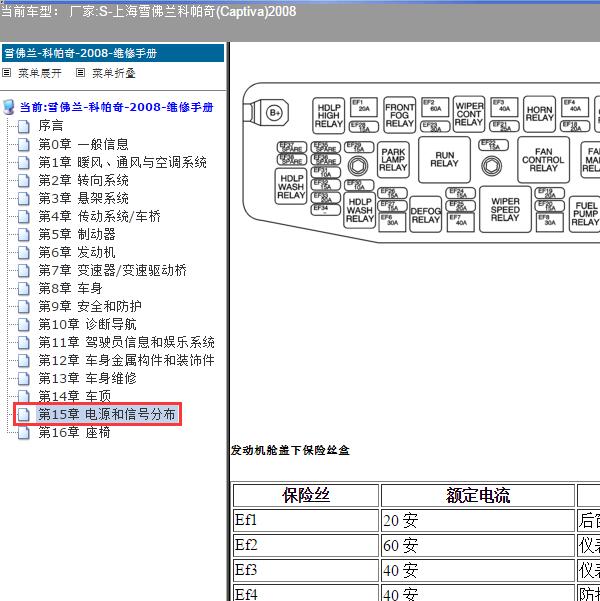The image size is (600, 601).
Task: Click the fuse box diagram image
Action: (x=421, y=163)
